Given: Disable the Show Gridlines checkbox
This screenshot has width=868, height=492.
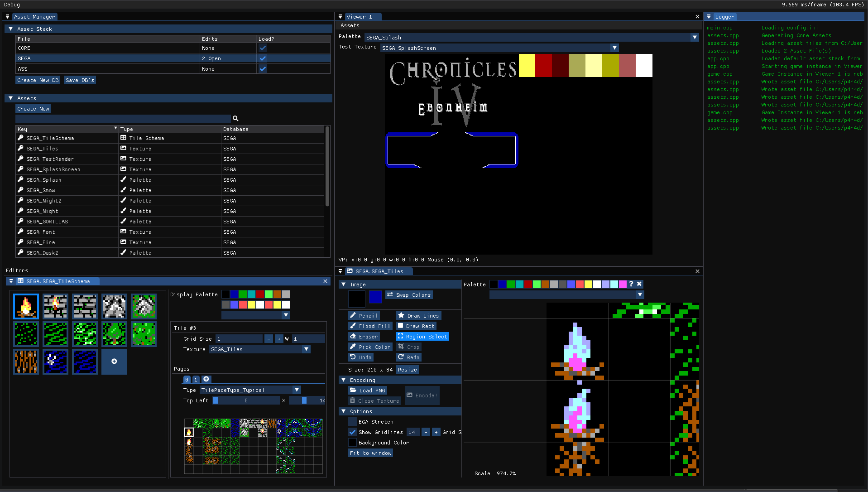Looking at the screenshot, I should [352, 432].
